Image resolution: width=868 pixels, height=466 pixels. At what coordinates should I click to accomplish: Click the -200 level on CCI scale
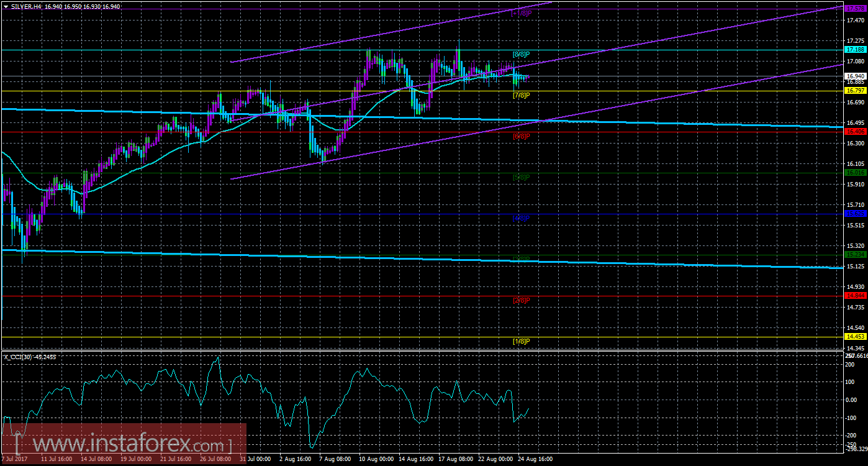[852, 436]
